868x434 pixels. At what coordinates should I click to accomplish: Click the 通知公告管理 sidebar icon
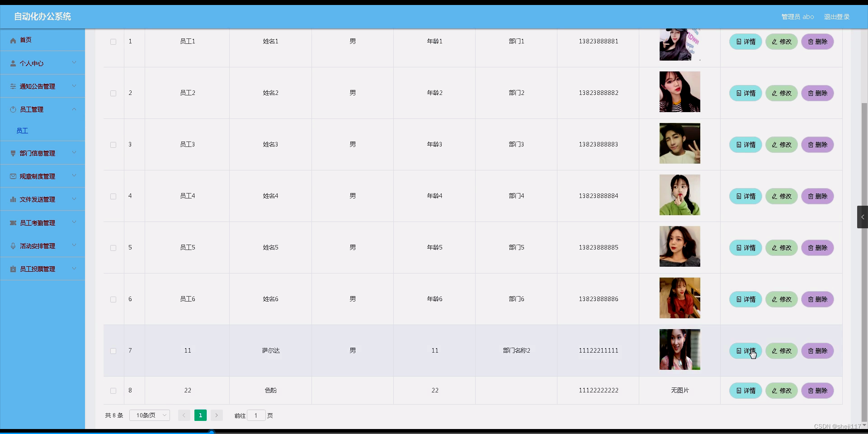click(13, 86)
